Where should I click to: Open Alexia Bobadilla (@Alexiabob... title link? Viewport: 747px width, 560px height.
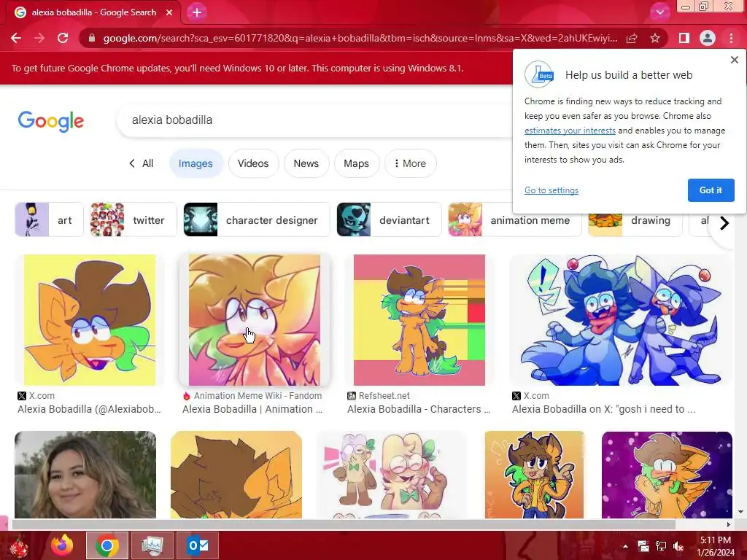pos(89,409)
